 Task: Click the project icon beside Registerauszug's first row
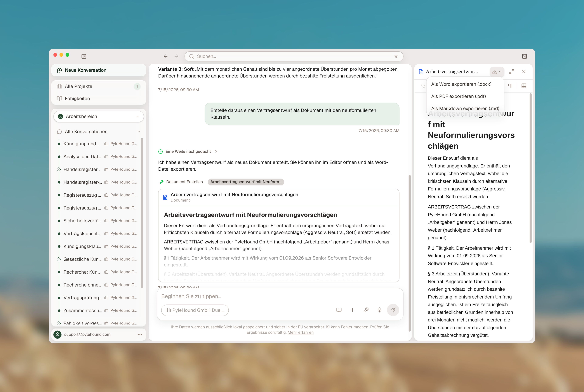(106, 195)
